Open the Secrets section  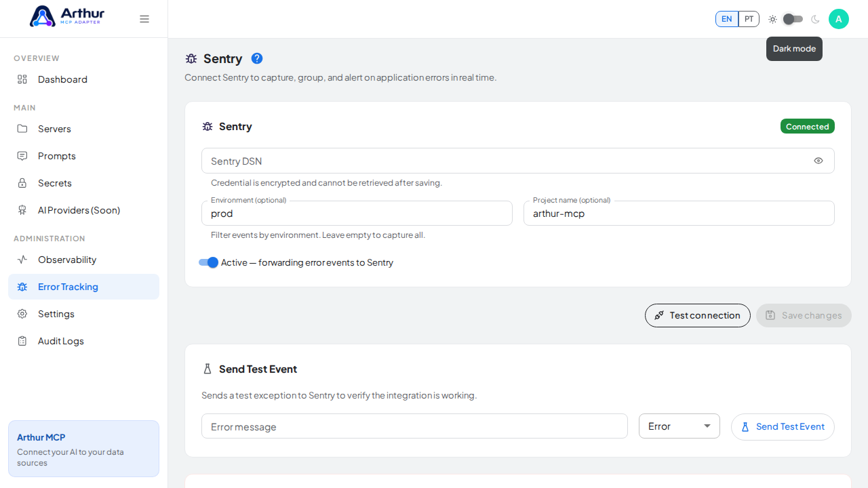click(83, 183)
